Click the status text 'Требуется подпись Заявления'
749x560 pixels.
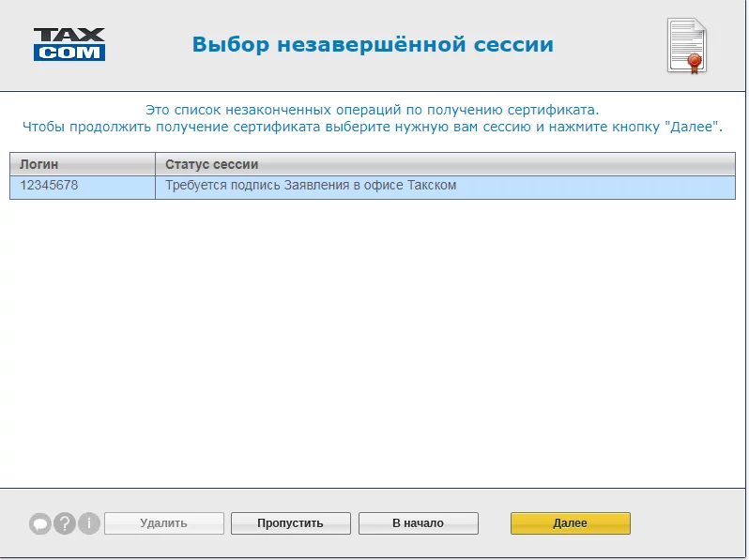[x=310, y=186]
